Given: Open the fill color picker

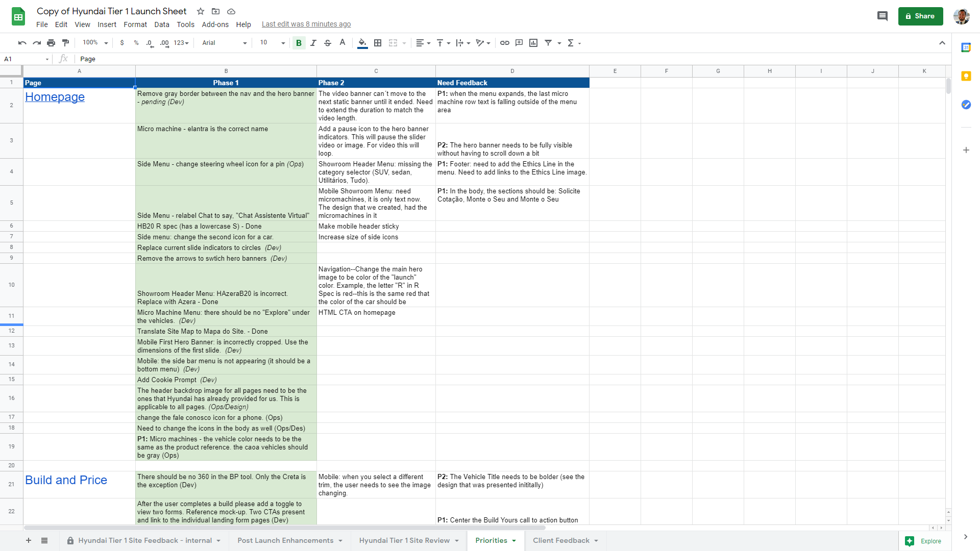Looking at the screenshot, I should 362,43.
